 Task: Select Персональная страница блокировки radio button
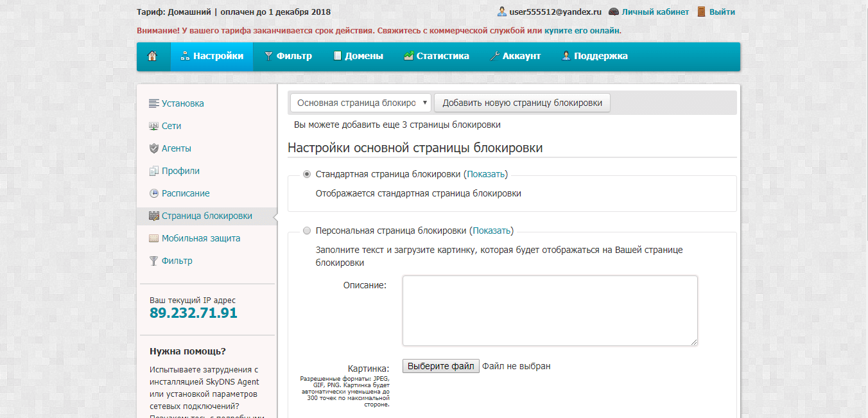307,231
